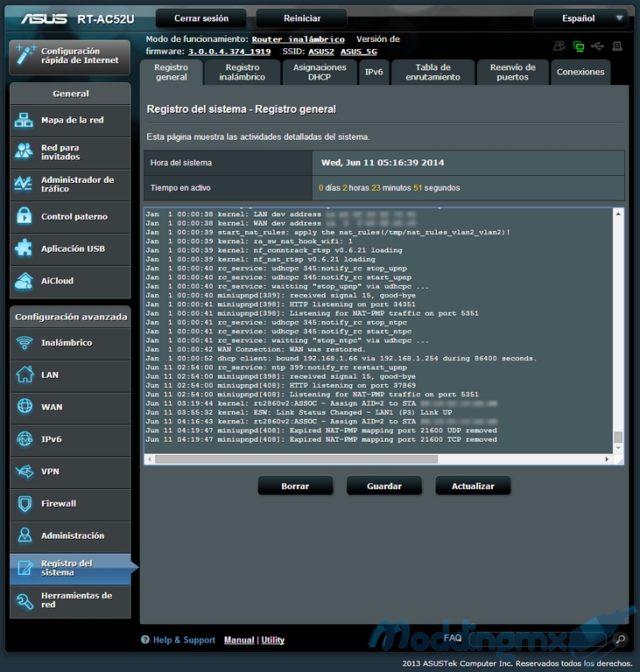Click the AiCloud cloud icon
Viewport: 640px width, 672px height.
pyautogui.click(x=24, y=280)
